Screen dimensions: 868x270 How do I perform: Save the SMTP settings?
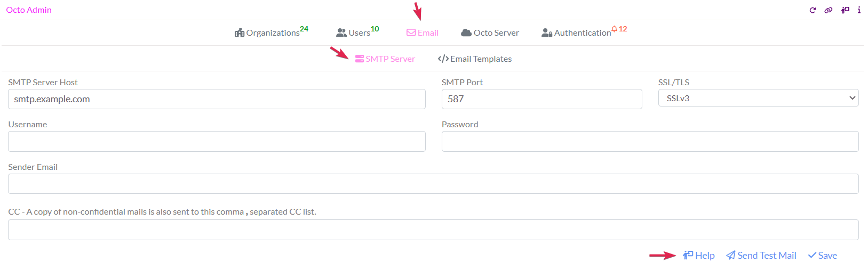(x=823, y=256)
